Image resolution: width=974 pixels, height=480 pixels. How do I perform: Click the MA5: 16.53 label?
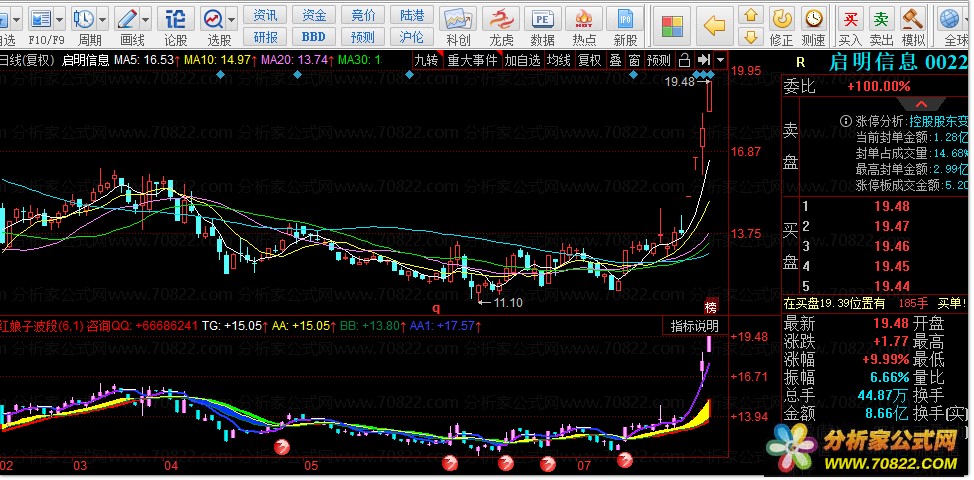click(148, 60)
